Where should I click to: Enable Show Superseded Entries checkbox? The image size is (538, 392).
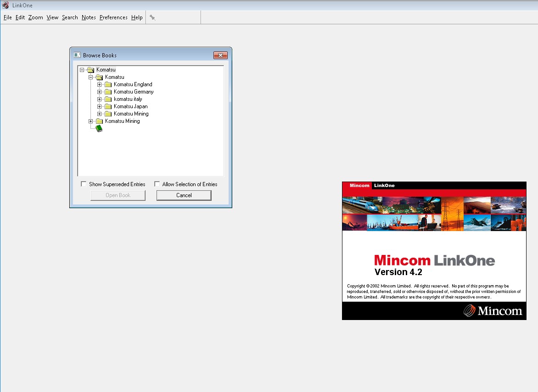[84, 184]
